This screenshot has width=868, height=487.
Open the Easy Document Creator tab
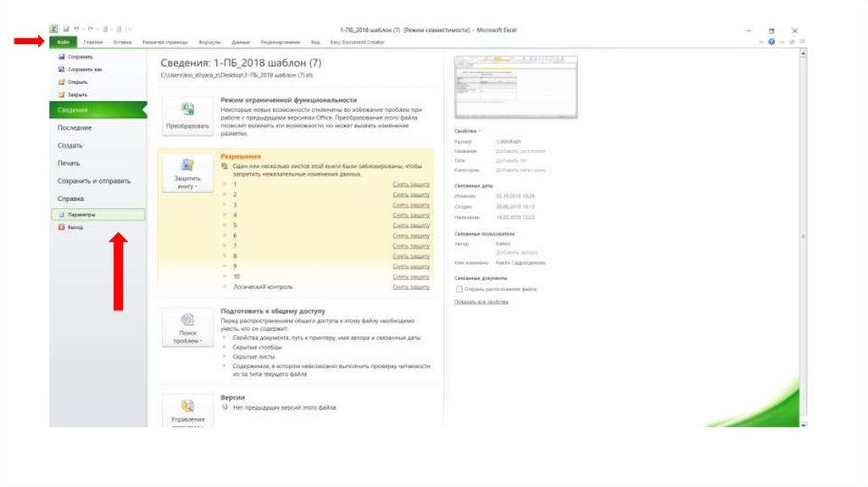point(357,42)
